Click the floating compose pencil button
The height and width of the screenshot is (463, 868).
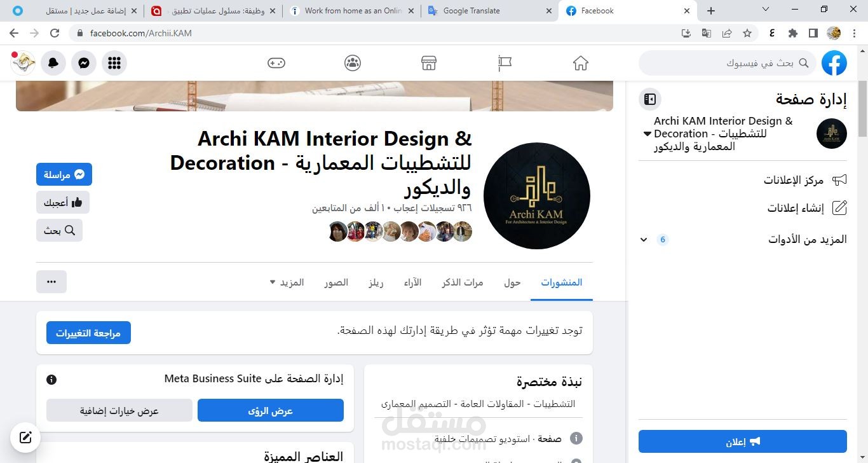25,438
